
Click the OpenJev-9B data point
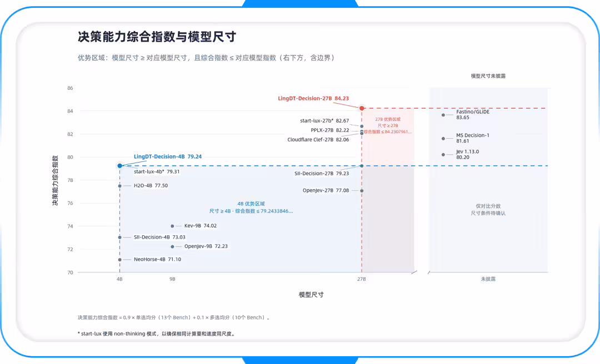[x=172, y=246]
